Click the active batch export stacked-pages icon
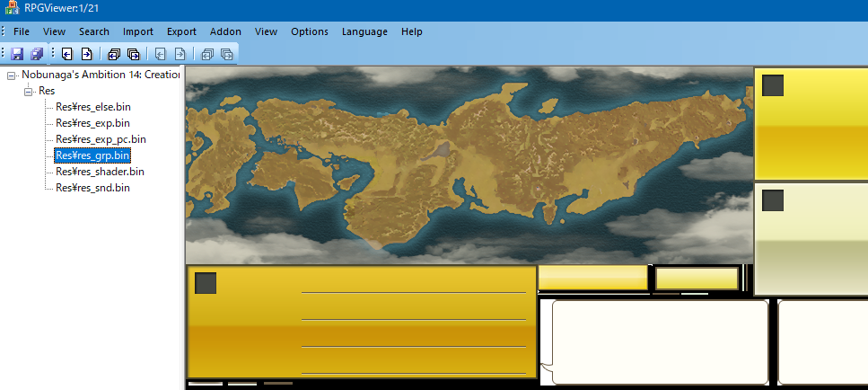This screenshot has height=390, width=868. tap(133, 54)
